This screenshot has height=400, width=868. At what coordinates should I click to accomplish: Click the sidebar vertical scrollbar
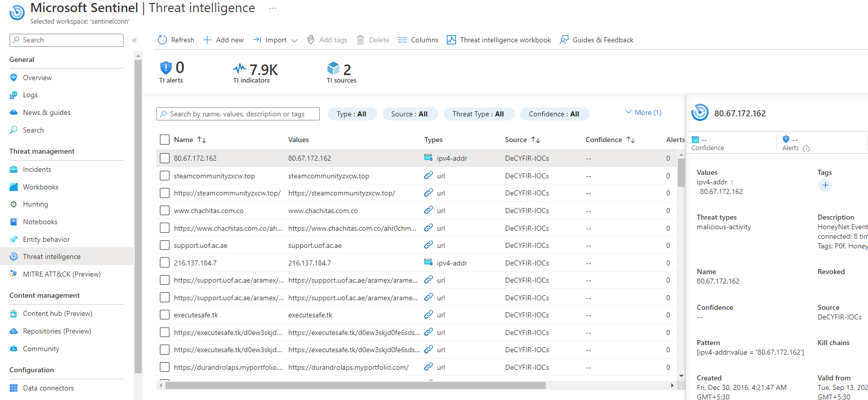click(138, 217)
